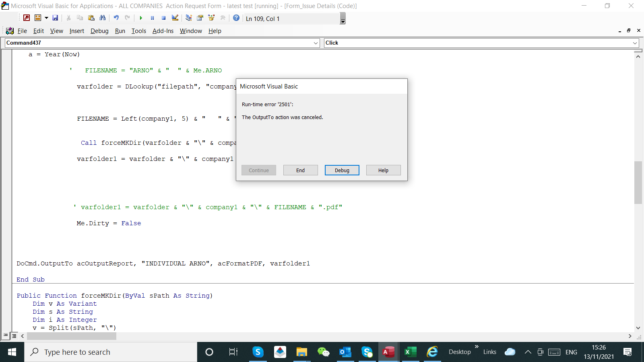Viewport: 644px width, 362px height.
Task: Restore the inner code window
Action: (x=629, y=31)
